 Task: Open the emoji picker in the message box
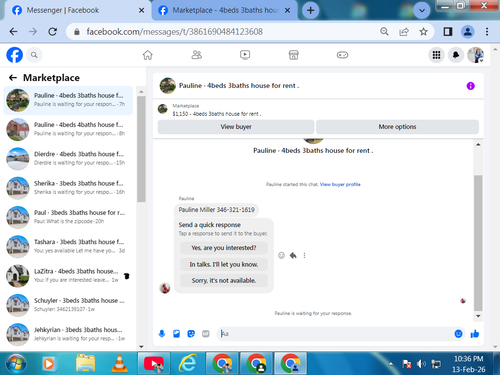point(458,334)
